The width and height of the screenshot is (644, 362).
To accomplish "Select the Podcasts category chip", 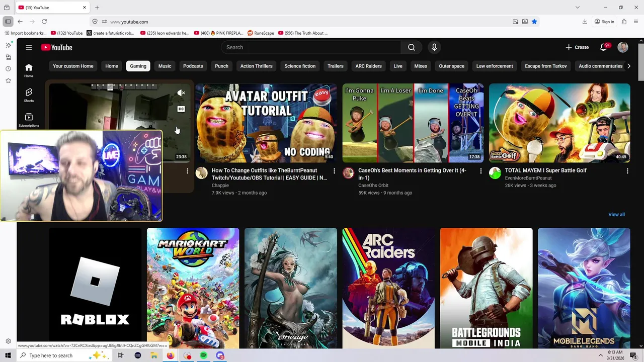I will click(193, 66).
